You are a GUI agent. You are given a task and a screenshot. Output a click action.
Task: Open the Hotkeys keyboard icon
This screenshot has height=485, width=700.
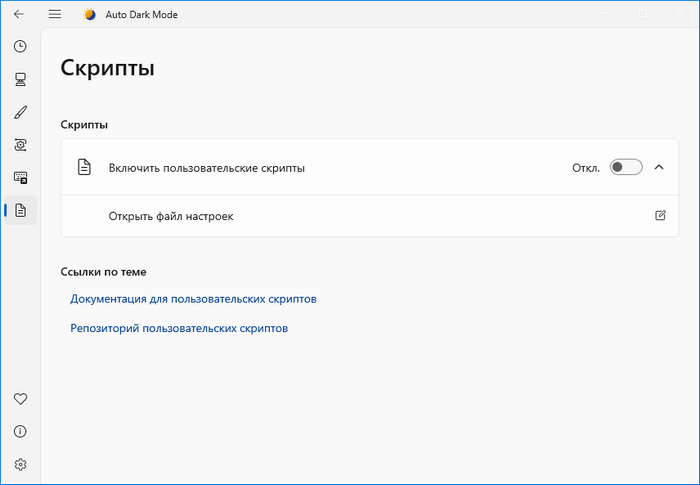click(21, 177)
